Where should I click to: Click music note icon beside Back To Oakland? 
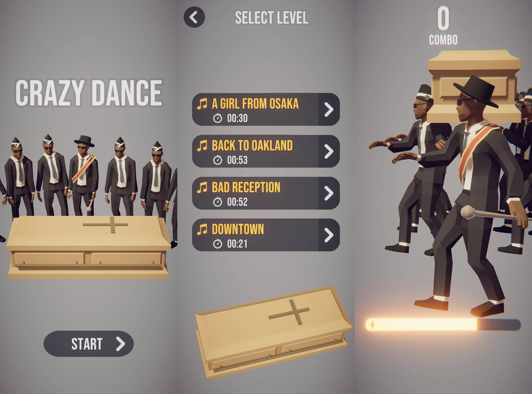pyautogui.click(x=202, y=146)
